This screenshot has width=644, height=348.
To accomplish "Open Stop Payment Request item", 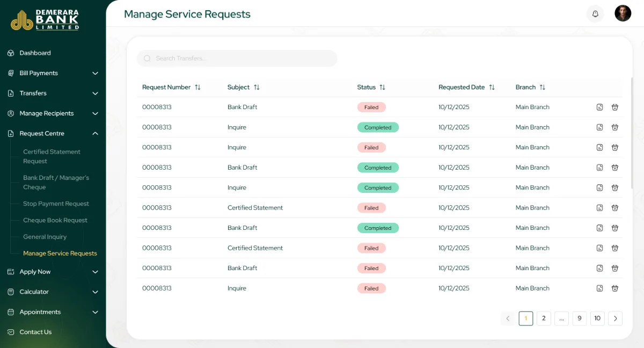I will coord(56,204).
